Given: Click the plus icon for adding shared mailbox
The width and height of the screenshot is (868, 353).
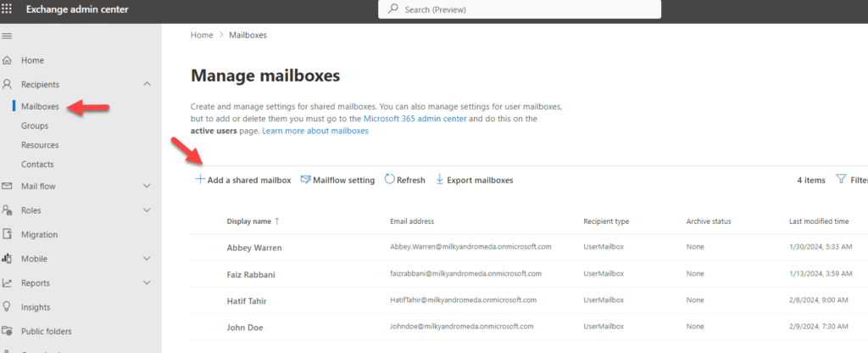Looking at the screenshot, I should [x=200, y=180].
